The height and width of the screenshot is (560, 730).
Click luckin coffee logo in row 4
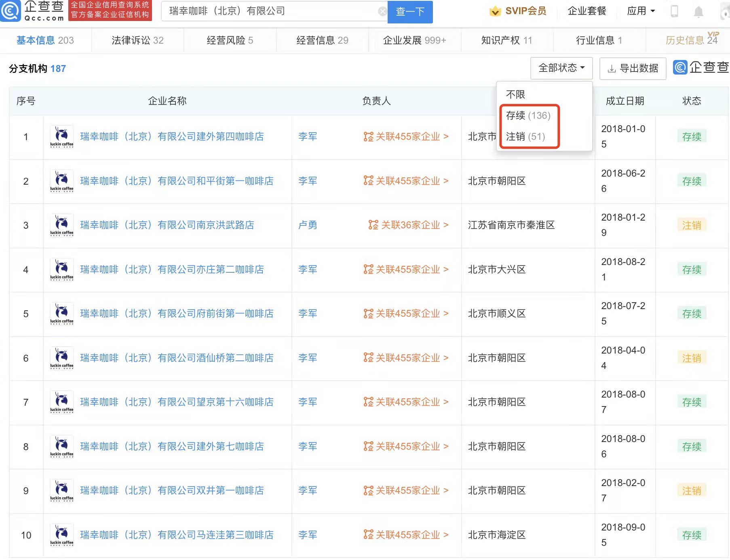61,269
